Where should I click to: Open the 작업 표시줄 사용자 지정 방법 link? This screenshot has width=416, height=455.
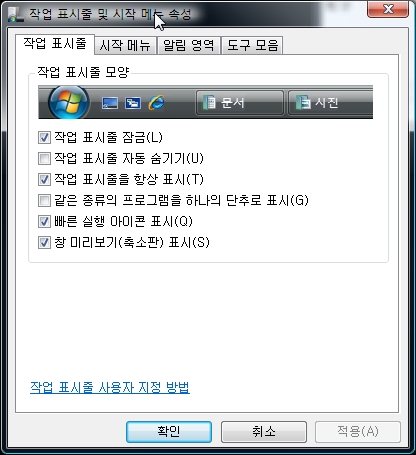[110, 388]
